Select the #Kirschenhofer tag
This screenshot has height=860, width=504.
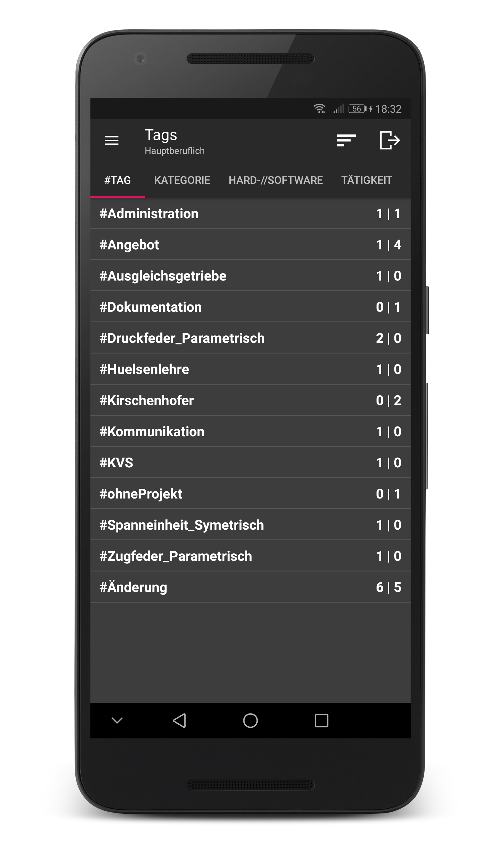[250, 400]
